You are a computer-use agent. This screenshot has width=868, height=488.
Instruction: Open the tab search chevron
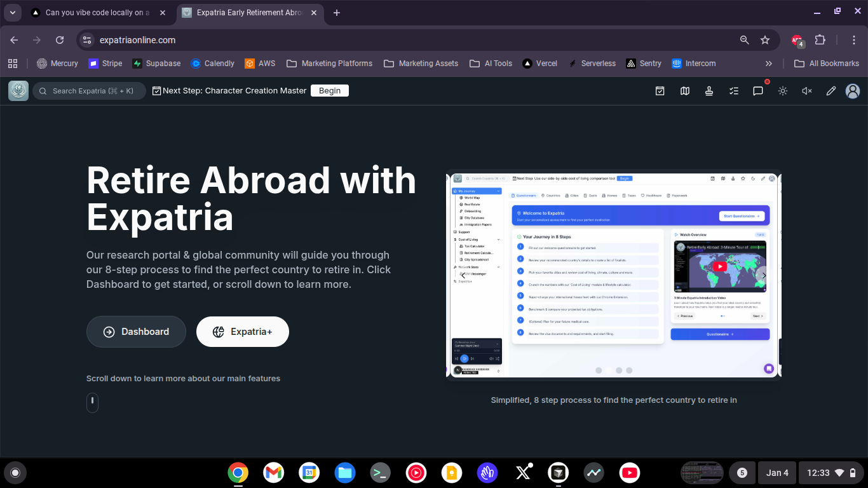[x=12, y=11]
